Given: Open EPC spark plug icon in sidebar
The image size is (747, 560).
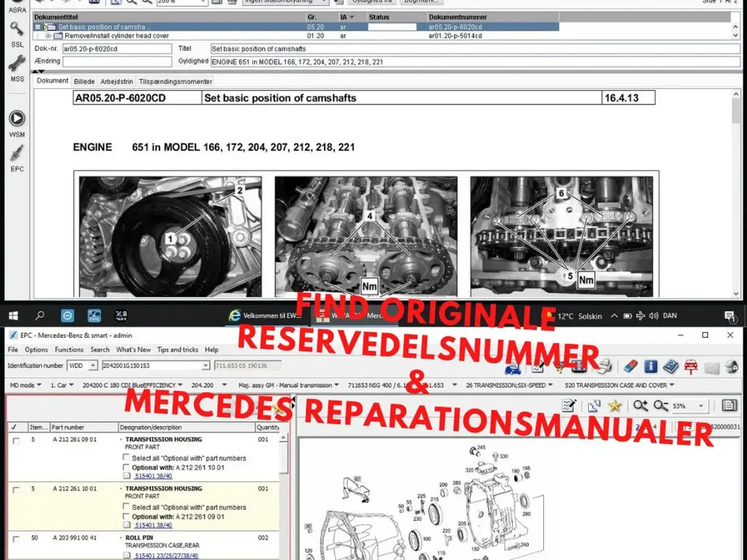Looking at the screenshot, I should tap(17, 153).
